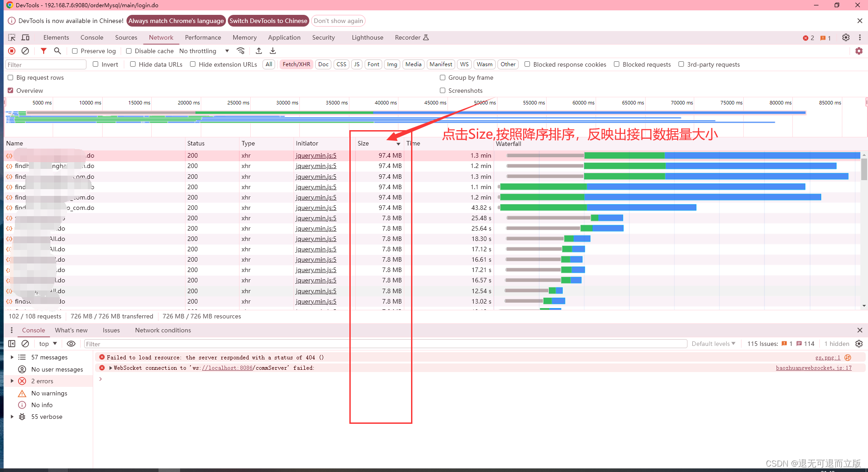Click the red errors count badge
The width and height of the screenshot is (868, 472).
pos(809,38)
